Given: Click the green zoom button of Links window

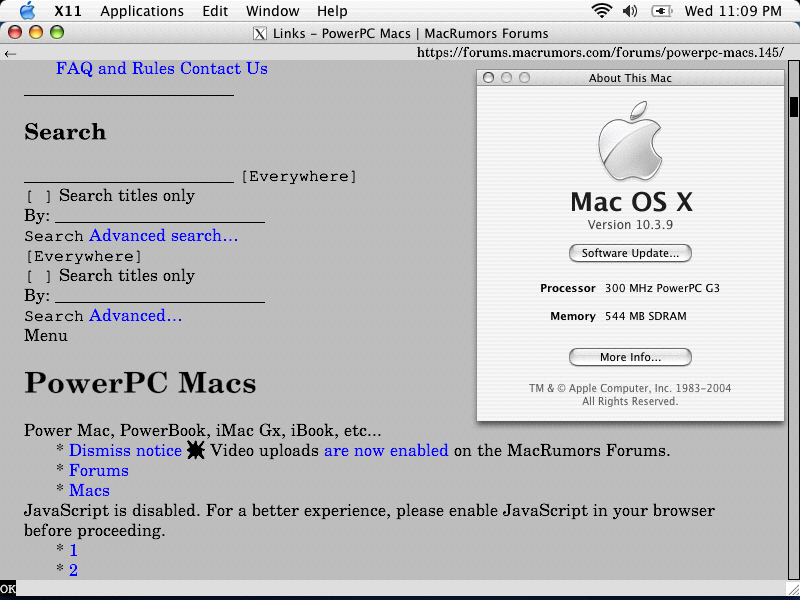Looking at the screenshot, I should coord(57,33).
